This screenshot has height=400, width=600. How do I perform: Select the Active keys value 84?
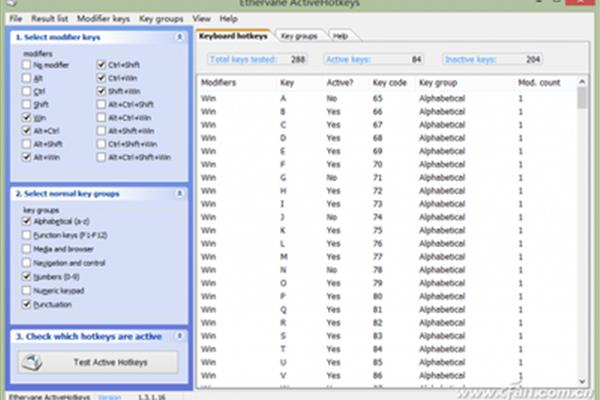tap(416, 59)
